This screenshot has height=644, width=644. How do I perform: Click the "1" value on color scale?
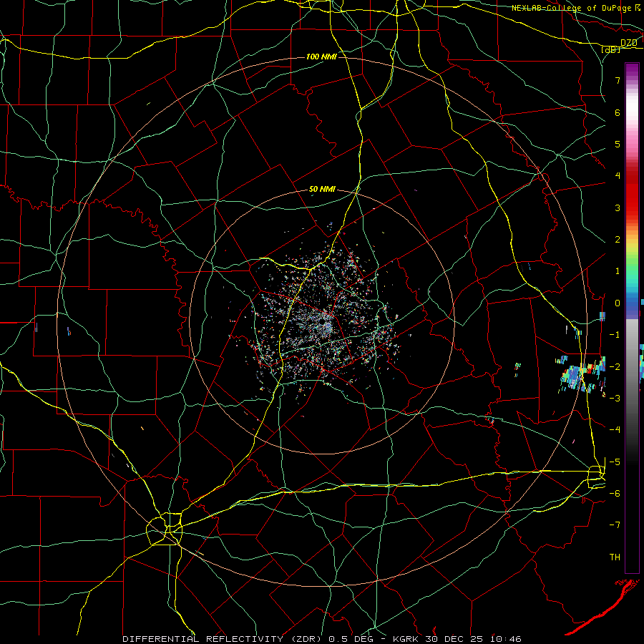(x=618, y=271)
